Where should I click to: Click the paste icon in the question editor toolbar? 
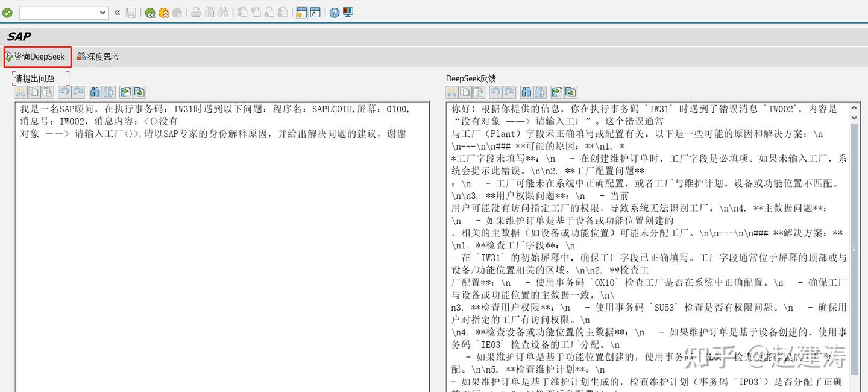point(47,92)
